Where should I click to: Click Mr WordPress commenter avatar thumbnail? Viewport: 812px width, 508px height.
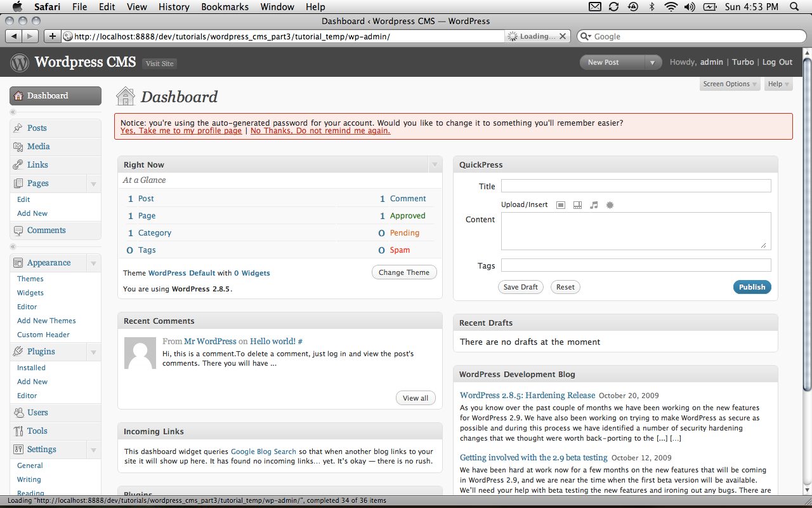140,353
